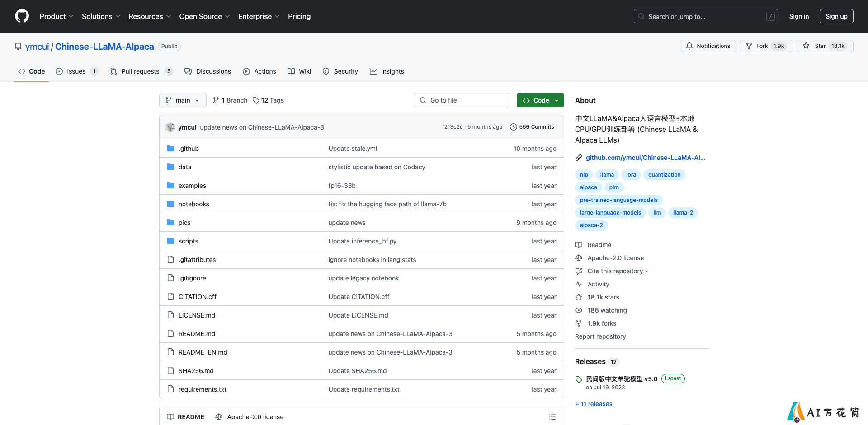Click the release tag icon
Viewport: 868px width, 425px height.
coord(579,379)
